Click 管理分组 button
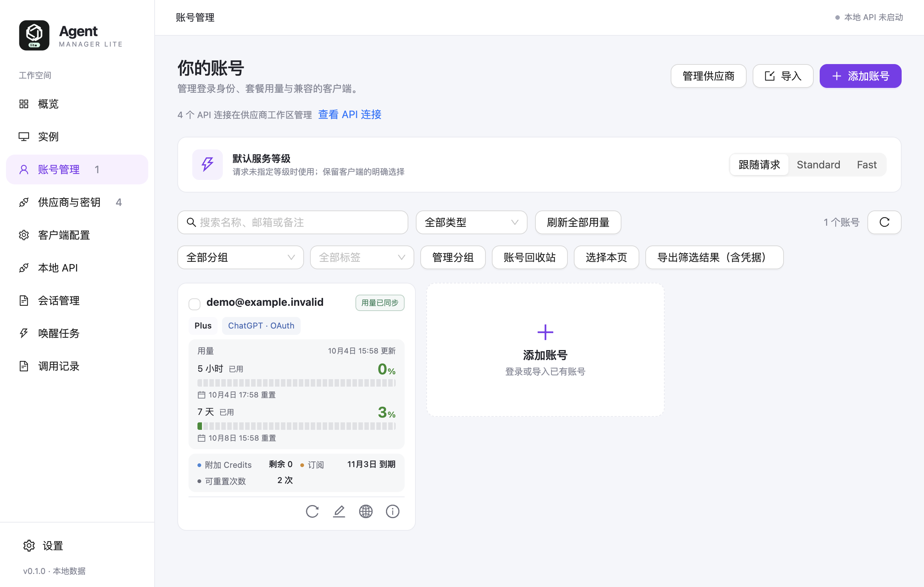 [x=453, y=257]
